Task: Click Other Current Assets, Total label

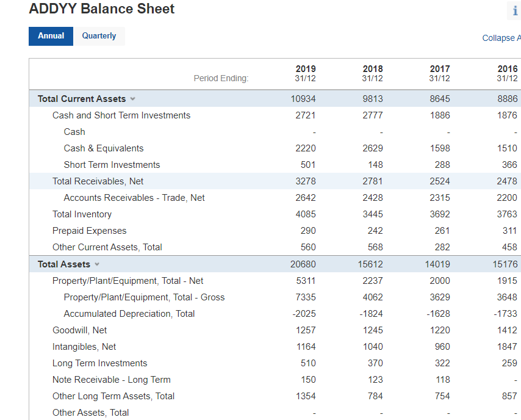Action: pyautogui.click(x=107, y=247)
